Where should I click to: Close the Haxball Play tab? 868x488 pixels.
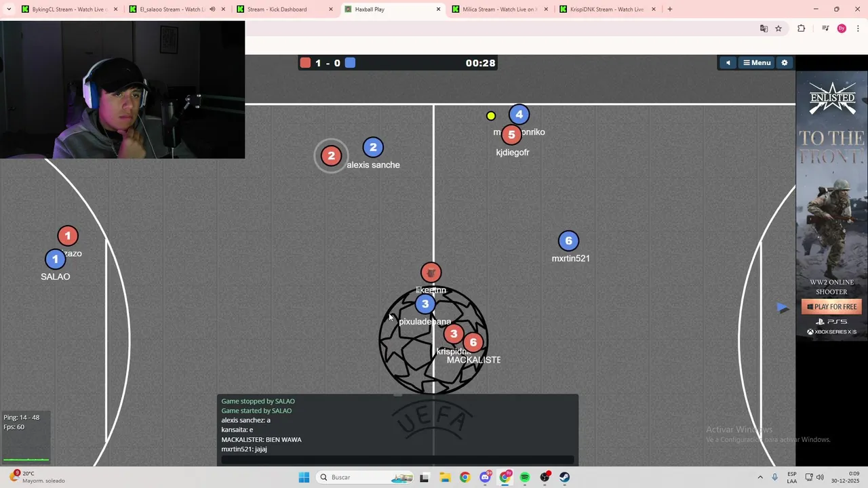(438, 9)
